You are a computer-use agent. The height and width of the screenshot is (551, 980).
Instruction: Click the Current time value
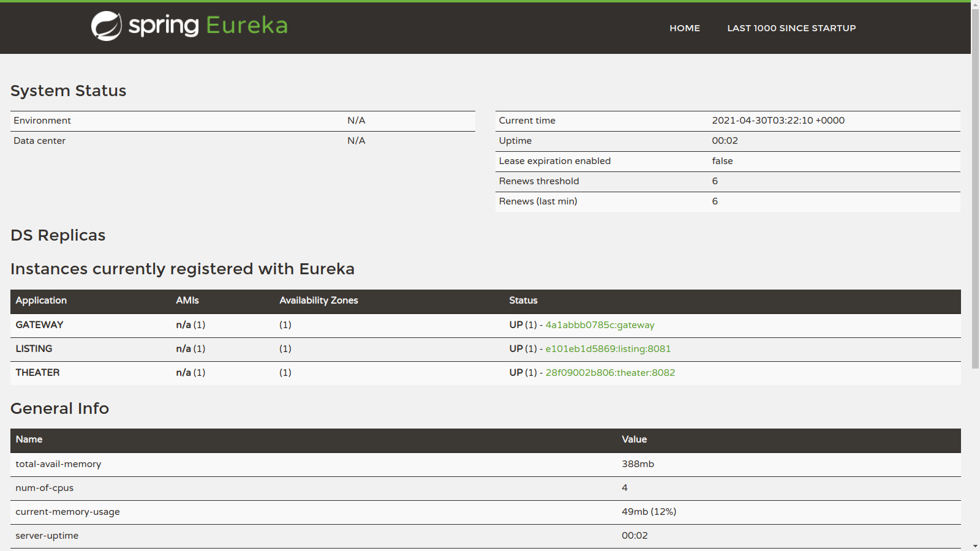click(778, 121)
